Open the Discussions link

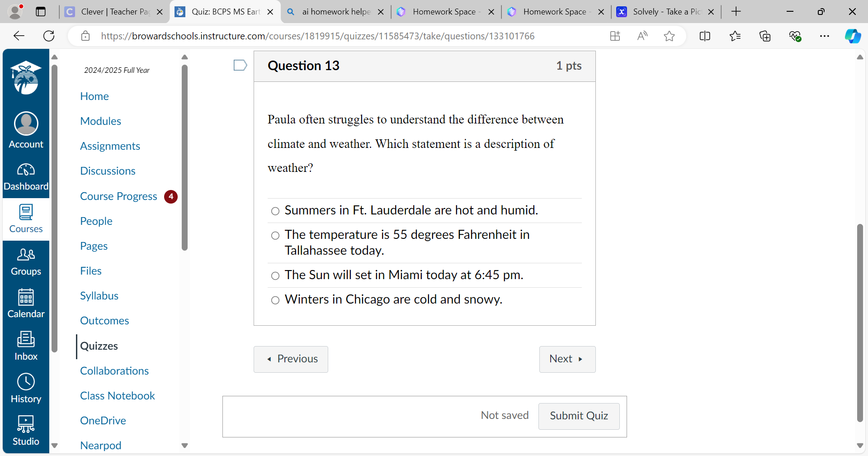click(108, 171)
